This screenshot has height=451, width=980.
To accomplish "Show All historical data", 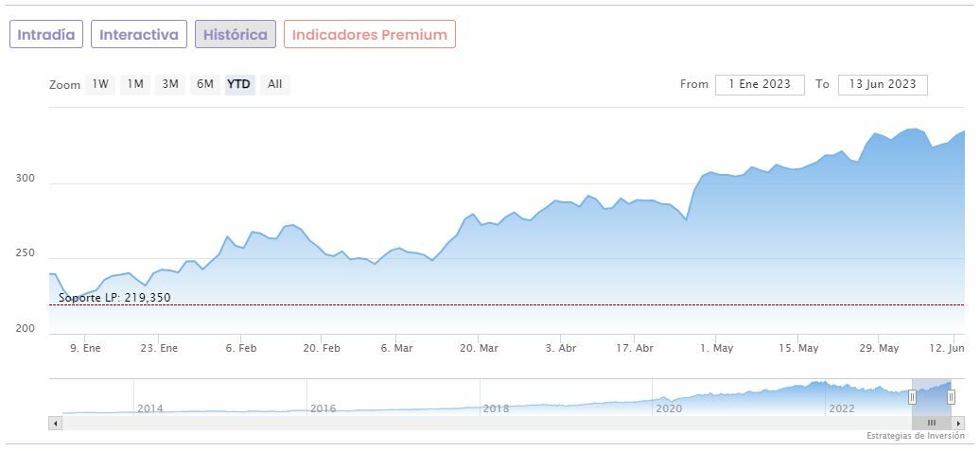I will click(274, 84).
